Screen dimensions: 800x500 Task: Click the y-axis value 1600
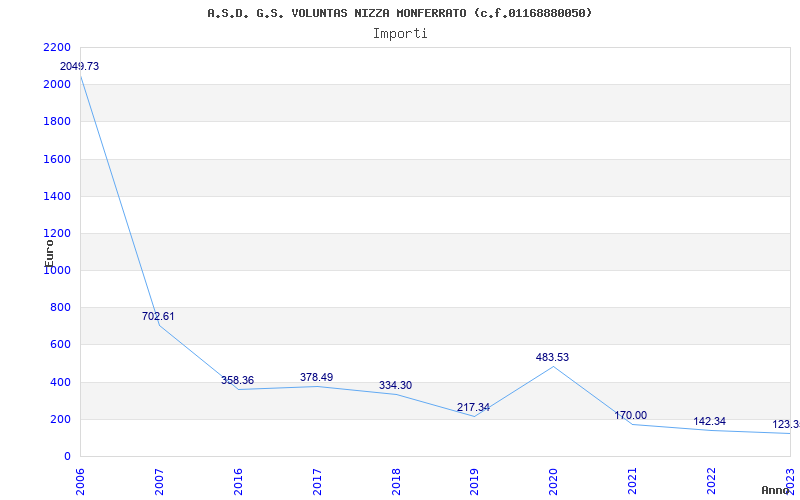pos(57,159)
